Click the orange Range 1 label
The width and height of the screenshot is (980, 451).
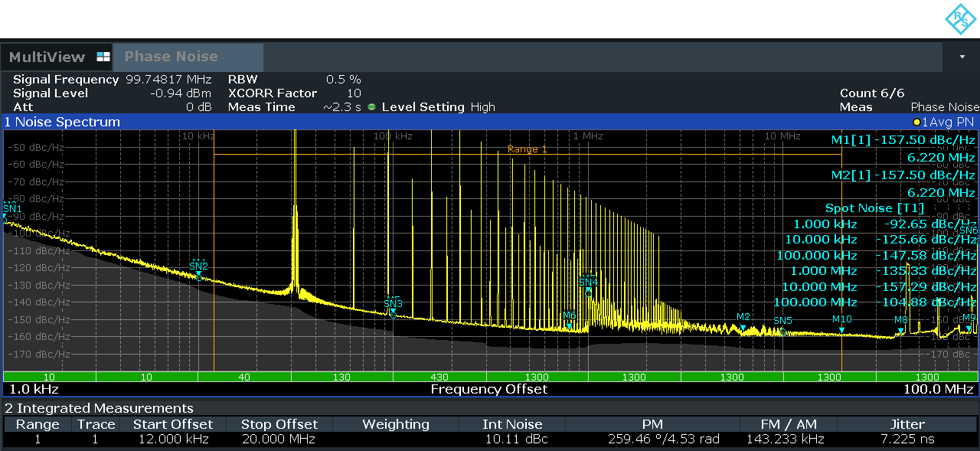coord(525,149)
